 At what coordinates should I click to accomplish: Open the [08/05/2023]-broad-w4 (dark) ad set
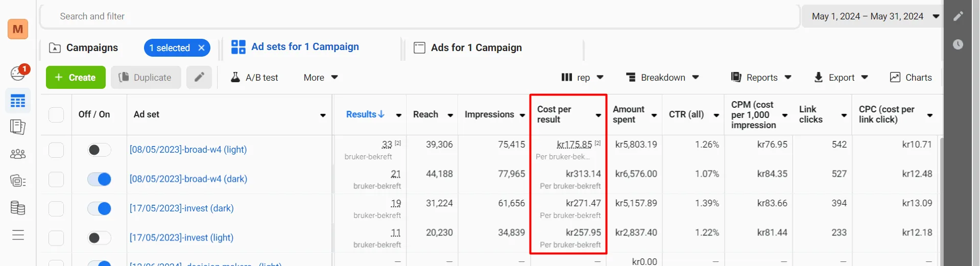pos(188,179)
